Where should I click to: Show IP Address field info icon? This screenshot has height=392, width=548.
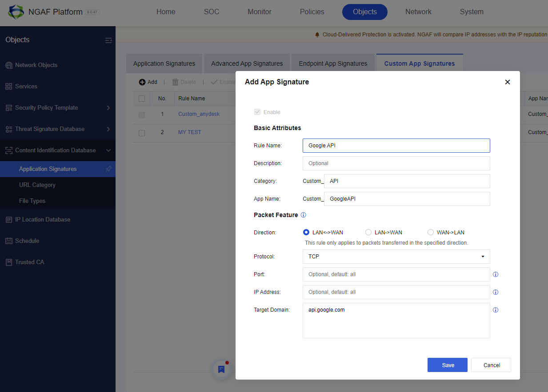coord(496,292)
